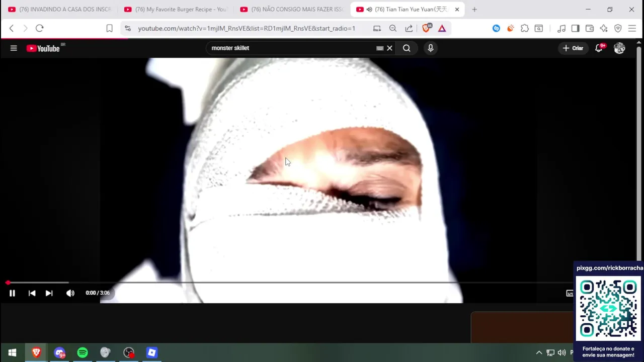This screenshot has height=362, width=644.
Task: Go to the YouTube home logo
Action: tap(43, 48)
